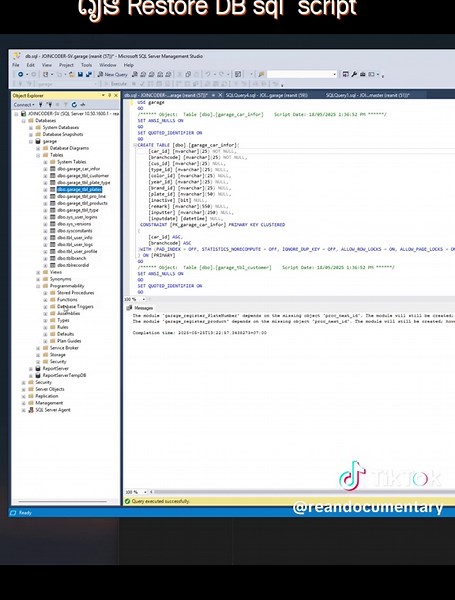Viewport: 455px width, 600px height.
Task: Select dbo.garage_tbl_plates highlighted table
Action: [79, 189]
